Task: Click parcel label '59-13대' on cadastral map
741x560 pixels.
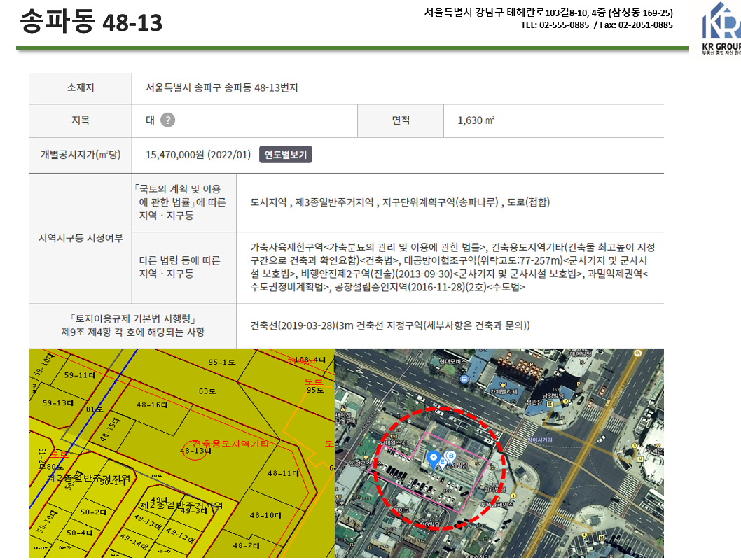Action: [57, 403]
